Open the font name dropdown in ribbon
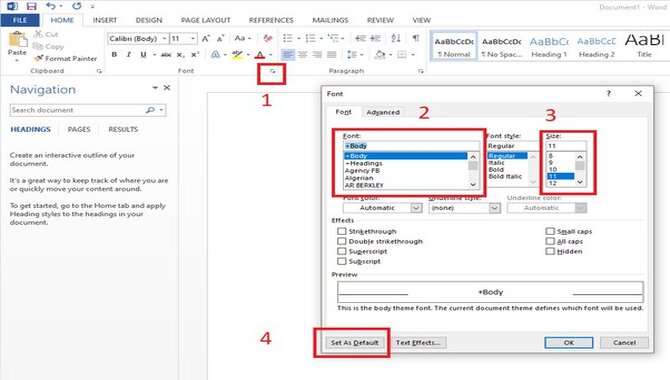The height and width of the screenshot is (380, 670). pyautogui.click(x=165, y=38)
